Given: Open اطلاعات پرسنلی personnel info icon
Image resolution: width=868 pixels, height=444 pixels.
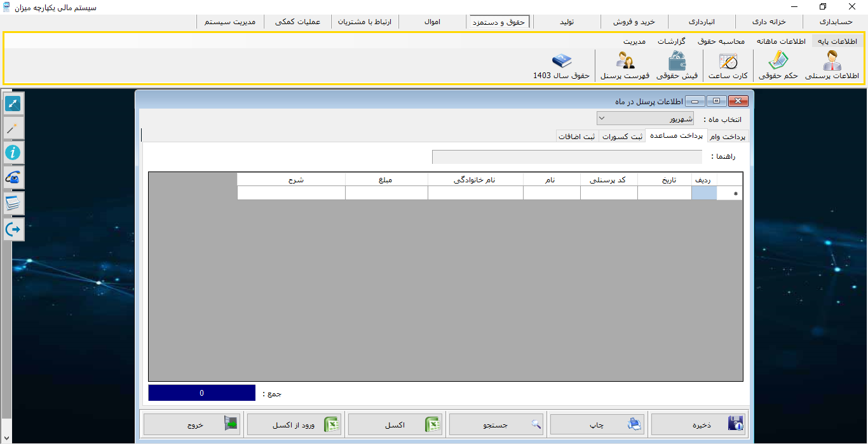Looking at the screenshot, I should (832, 66).
